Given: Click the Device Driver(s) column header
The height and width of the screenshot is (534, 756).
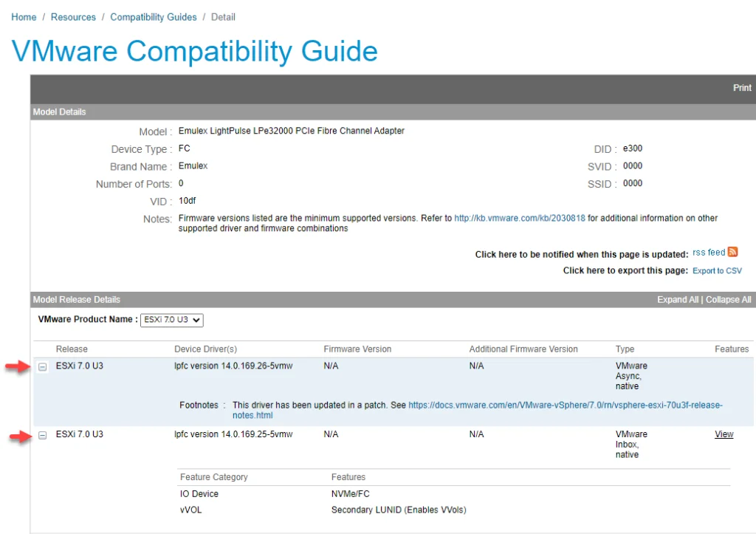Looking at the screenshot, I should pos(205,349).
